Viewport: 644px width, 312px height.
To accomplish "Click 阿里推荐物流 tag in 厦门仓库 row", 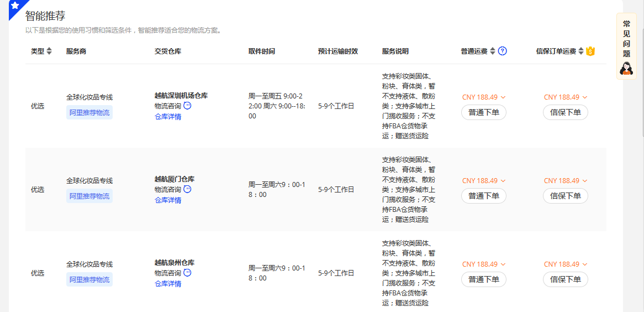I will tap(89, 196).
